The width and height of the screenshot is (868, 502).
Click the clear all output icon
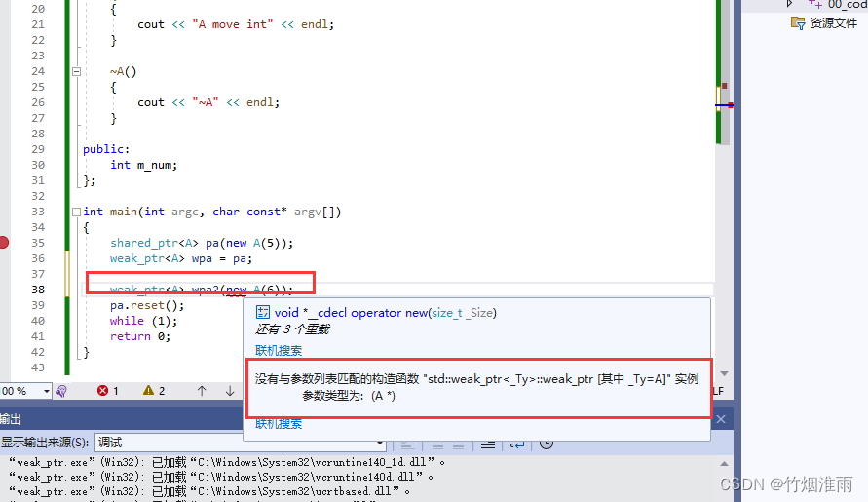pyautogui.click(x=488, y=444)
